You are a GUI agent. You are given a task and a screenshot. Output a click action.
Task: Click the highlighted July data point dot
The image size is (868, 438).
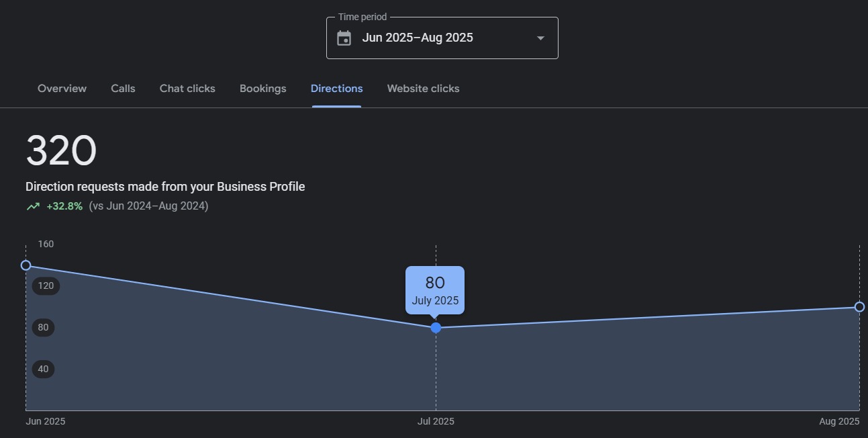pos(436,328)
